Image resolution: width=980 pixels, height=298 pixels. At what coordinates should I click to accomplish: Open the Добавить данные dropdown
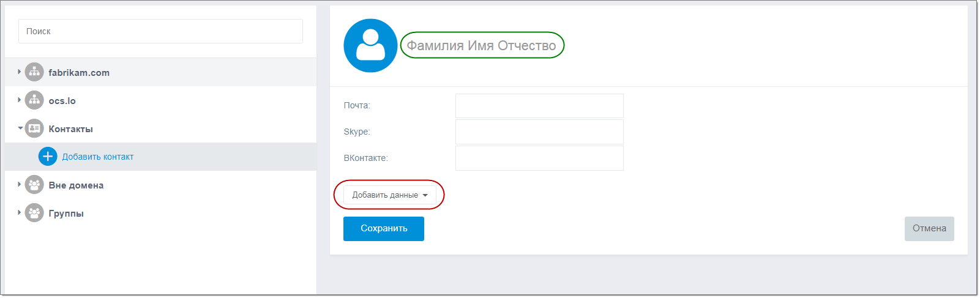389,195
